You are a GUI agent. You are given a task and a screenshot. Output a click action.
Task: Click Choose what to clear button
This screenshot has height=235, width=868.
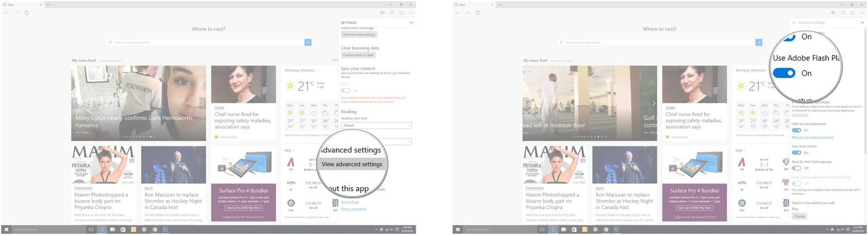pyautogui.click(x=358, y=55)
